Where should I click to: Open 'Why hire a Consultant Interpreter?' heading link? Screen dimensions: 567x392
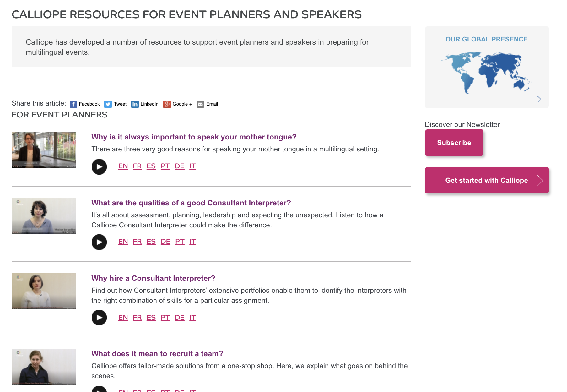[153, 278]
